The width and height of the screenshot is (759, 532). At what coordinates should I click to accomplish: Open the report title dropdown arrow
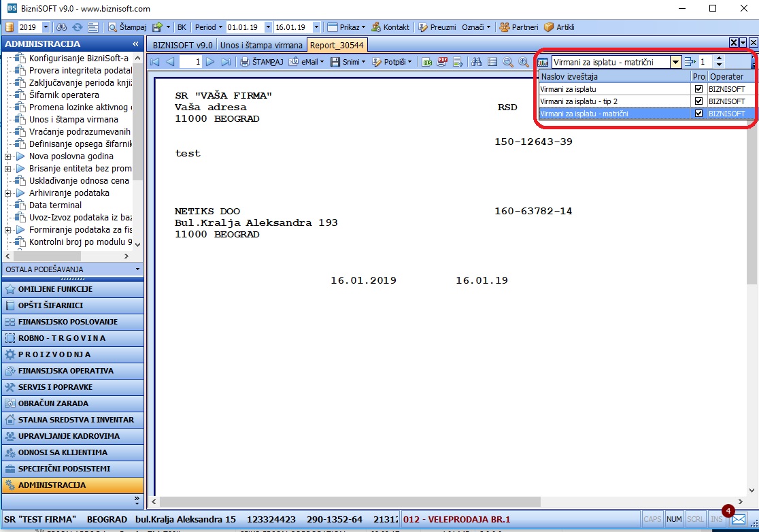tap(676, 62)
